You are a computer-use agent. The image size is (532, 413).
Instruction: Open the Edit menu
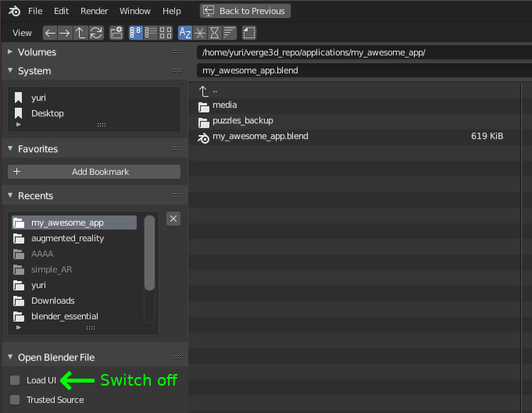point(62,11)
